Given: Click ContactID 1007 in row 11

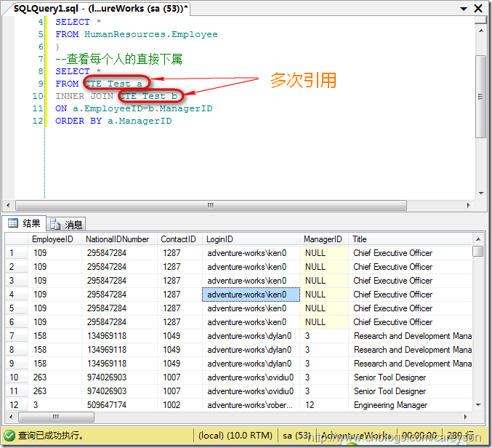Looking at the screenshot, I should click(x=180, y=391).
